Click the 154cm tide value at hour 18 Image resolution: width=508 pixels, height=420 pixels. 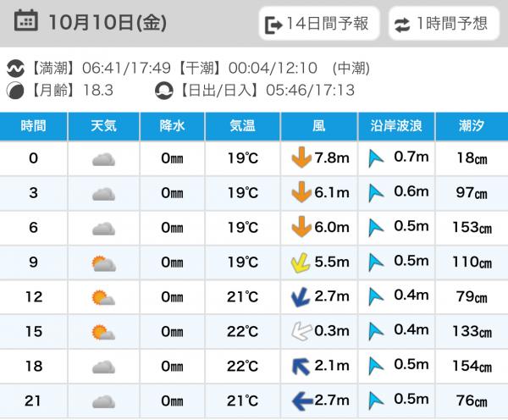[x=472, y=367]
